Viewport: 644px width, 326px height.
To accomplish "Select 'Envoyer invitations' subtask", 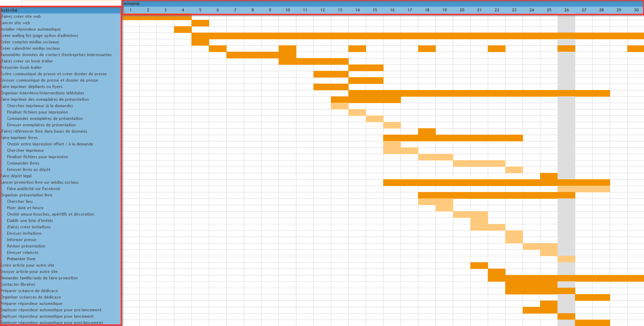I will click(x=61, y=233).
